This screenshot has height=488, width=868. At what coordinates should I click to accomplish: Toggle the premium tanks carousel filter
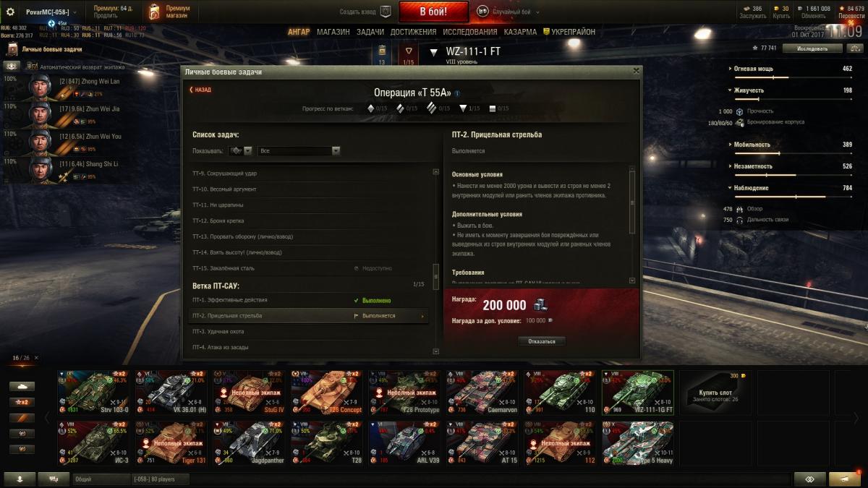(x=22, y=418)
